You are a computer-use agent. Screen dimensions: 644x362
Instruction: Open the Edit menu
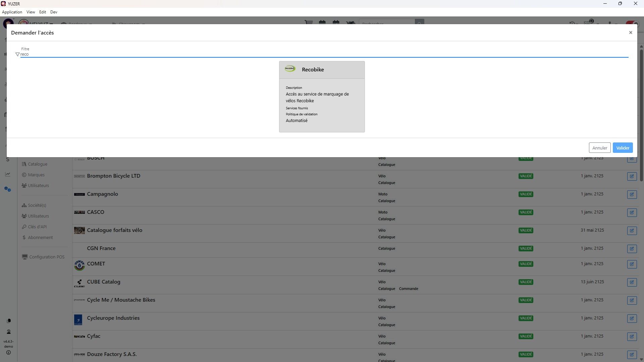(x=43, y=12)
